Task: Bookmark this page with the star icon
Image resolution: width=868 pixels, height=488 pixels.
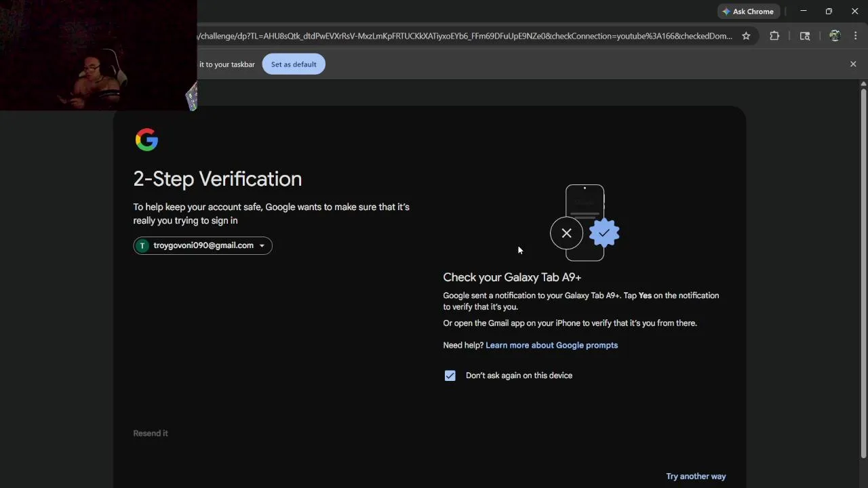Action: click(746, 36)
